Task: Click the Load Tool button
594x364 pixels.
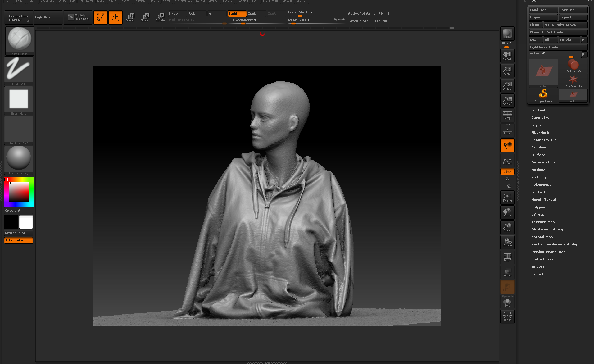Action: tap(543, 10)
